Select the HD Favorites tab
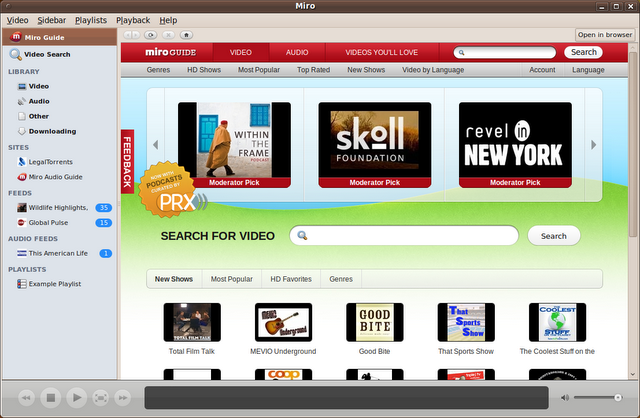640x418 pixels. click(291, 279)
